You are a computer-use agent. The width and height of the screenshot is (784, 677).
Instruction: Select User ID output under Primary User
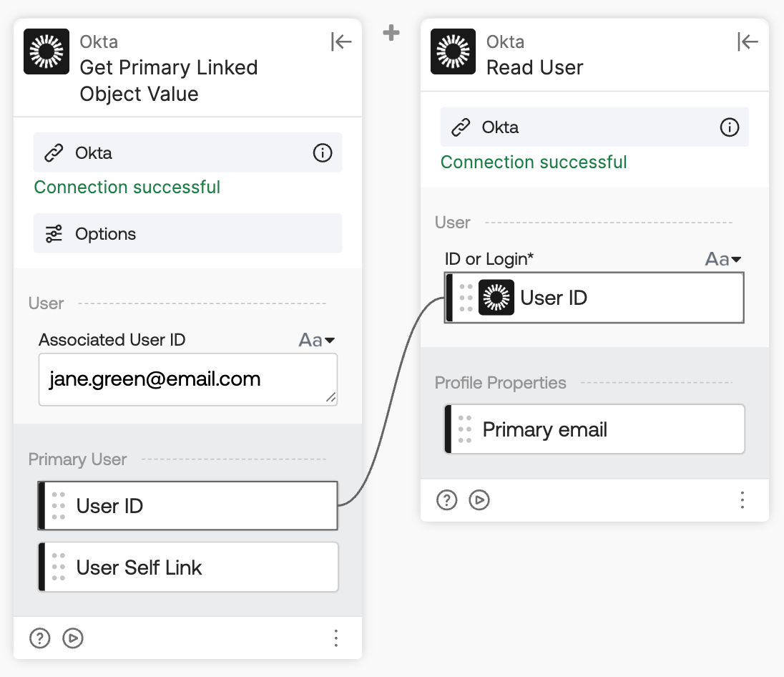point(188,505)
